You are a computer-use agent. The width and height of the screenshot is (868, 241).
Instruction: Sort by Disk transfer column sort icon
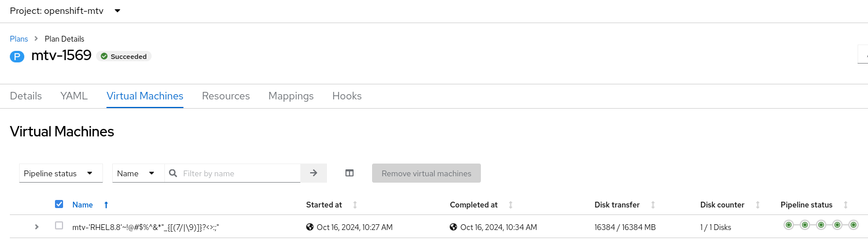(653, 205)
